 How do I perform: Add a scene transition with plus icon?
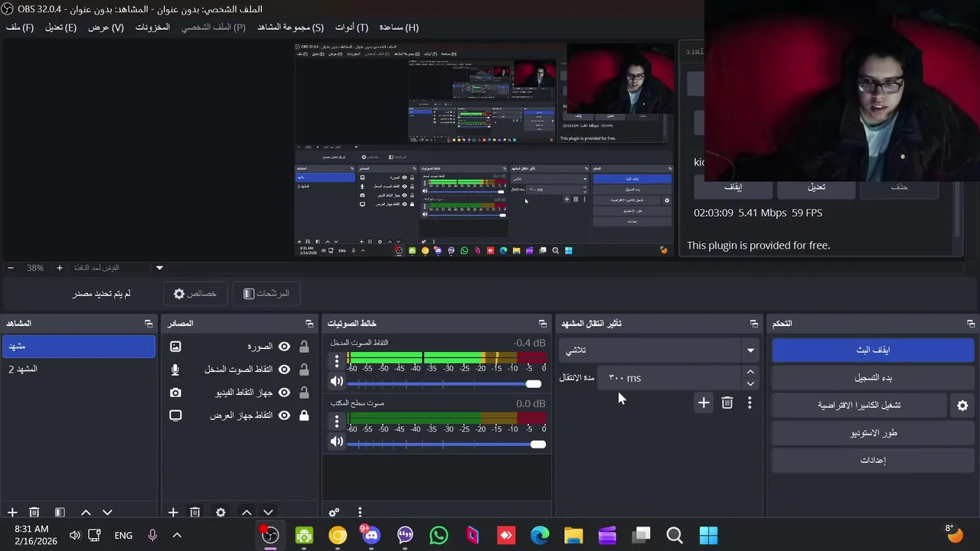tap(704, 403)
